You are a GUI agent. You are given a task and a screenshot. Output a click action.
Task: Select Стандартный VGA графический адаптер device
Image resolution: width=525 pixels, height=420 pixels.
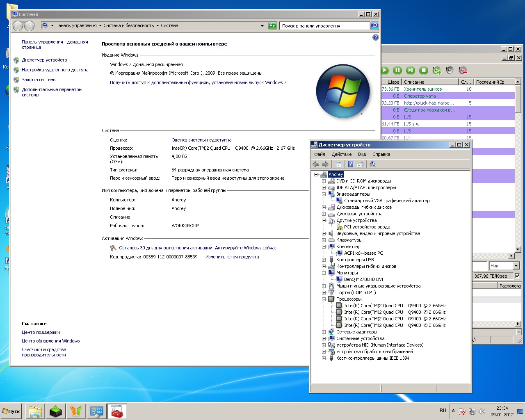387,201
